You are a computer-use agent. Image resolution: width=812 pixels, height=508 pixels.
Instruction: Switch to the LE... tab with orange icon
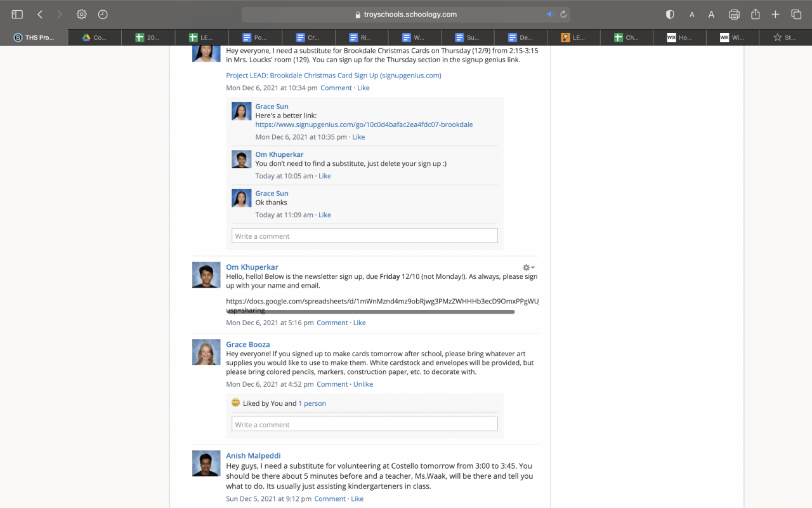pyautogui.click(x=574, y=37)
